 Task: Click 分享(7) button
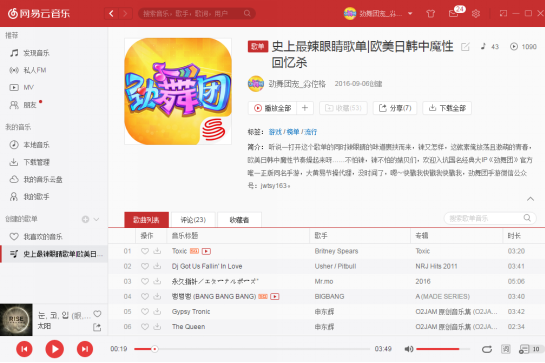point(395,108)
